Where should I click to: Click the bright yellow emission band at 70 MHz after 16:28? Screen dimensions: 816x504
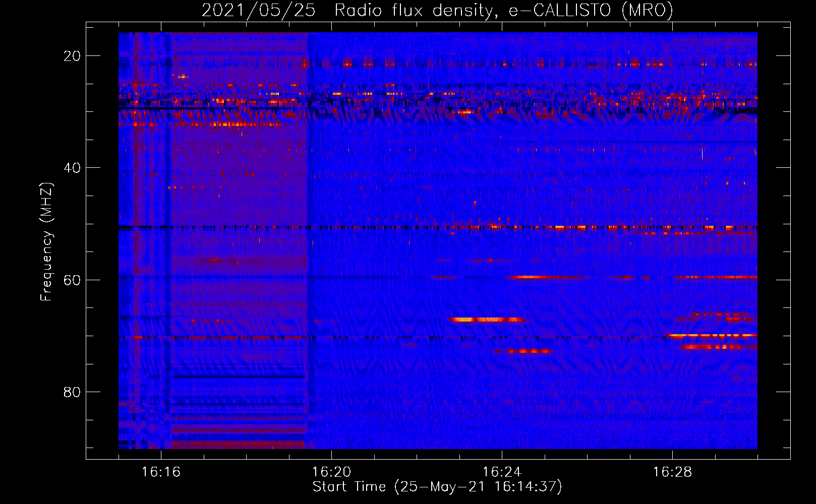tap(712, 335)
